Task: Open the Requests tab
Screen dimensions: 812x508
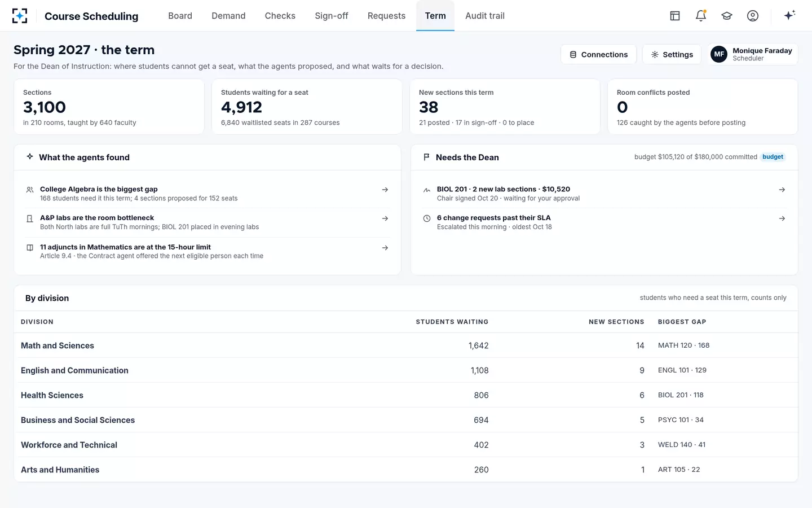Action: pyautogui.click(x=386, y=16)
